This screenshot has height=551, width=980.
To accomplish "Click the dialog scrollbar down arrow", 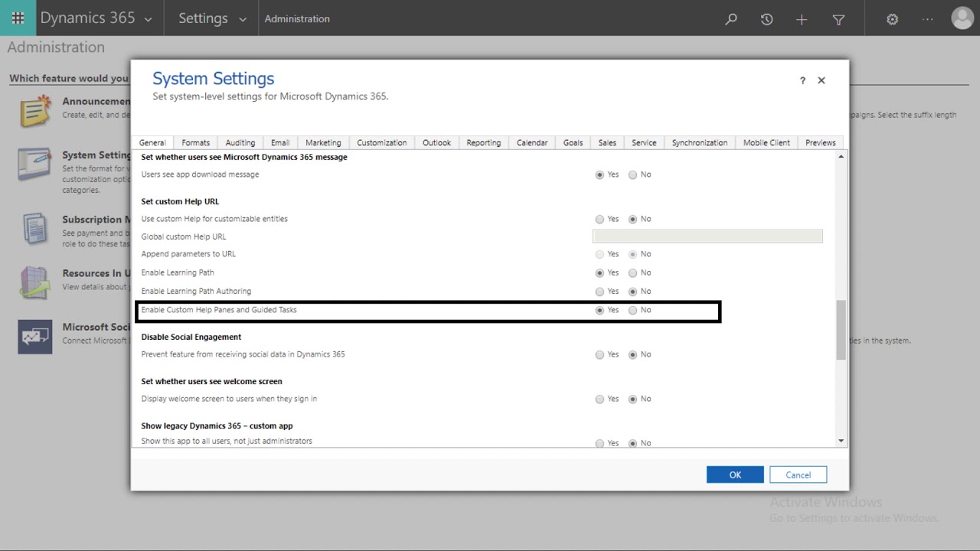I will point(841,441).
